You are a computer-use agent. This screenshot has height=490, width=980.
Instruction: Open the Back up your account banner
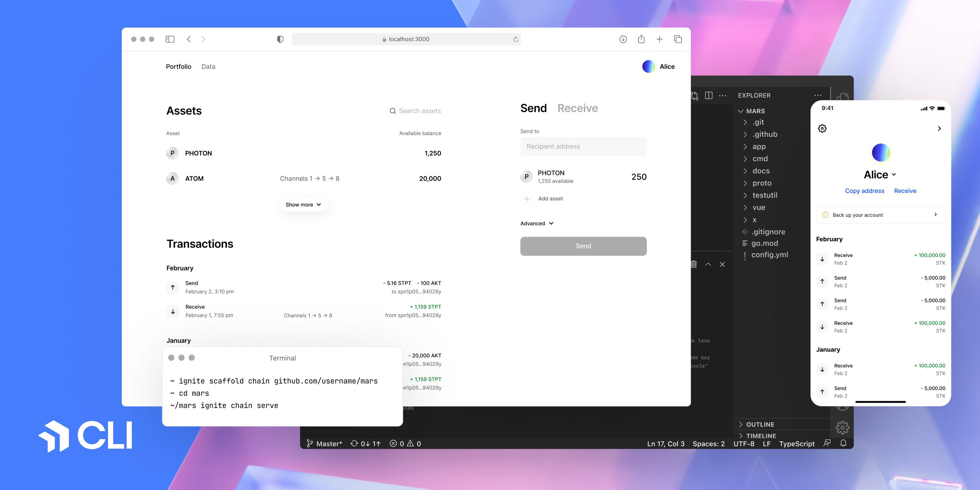click(x=880, y=215)
